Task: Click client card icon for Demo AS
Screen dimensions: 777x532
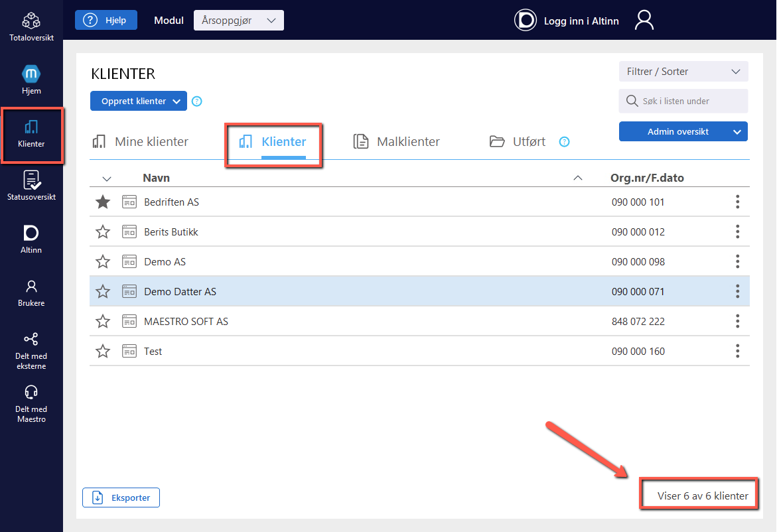Action: point(129,261)
